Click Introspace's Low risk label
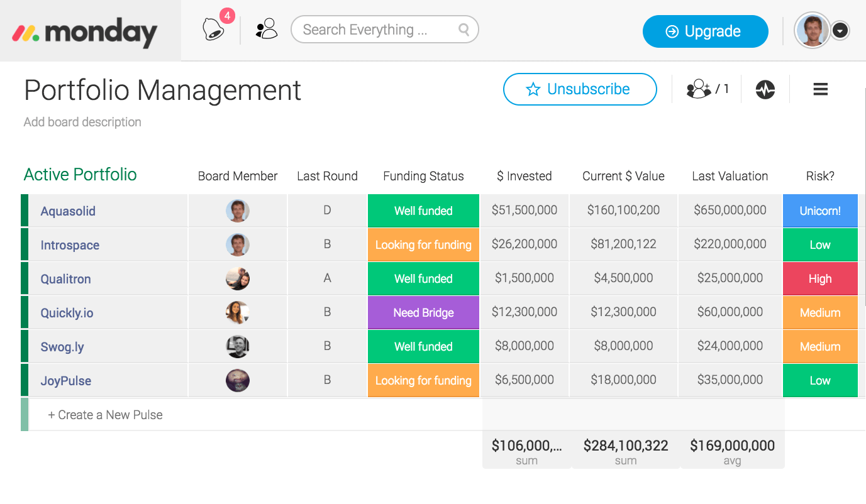This screenshot has height=504, width=866. (x=820, y=244)
